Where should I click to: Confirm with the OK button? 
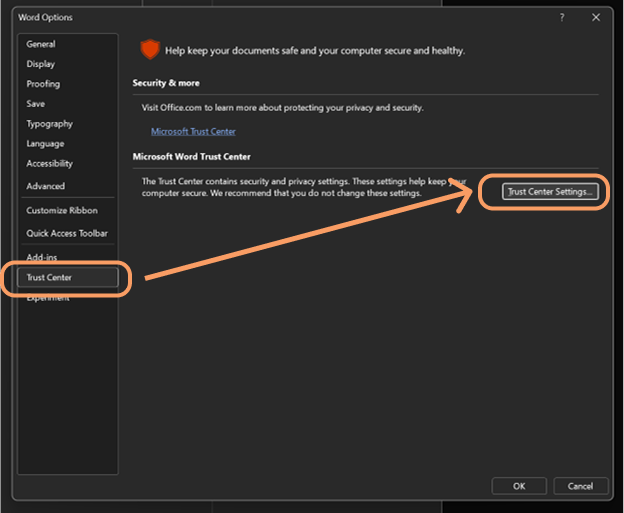[519, 486]
